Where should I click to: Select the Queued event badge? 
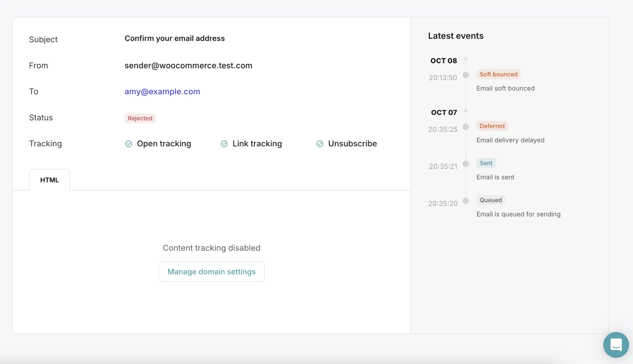[491, 200]
